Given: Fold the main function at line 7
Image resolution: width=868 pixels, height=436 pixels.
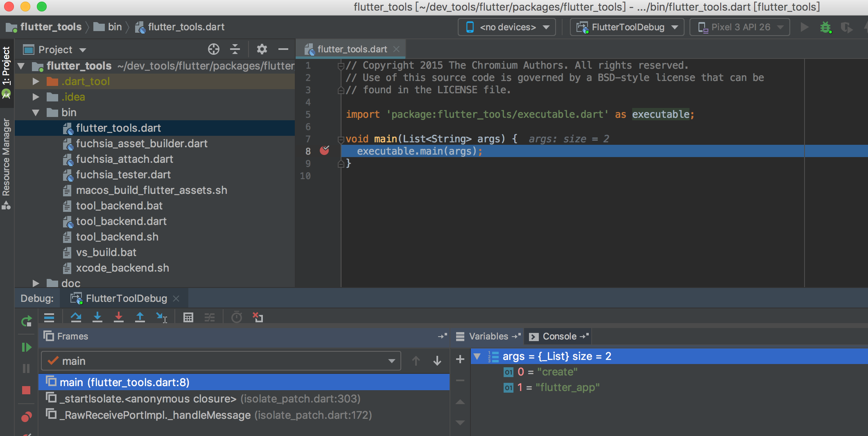Looking at the screenshot, I should click(341, 139).
